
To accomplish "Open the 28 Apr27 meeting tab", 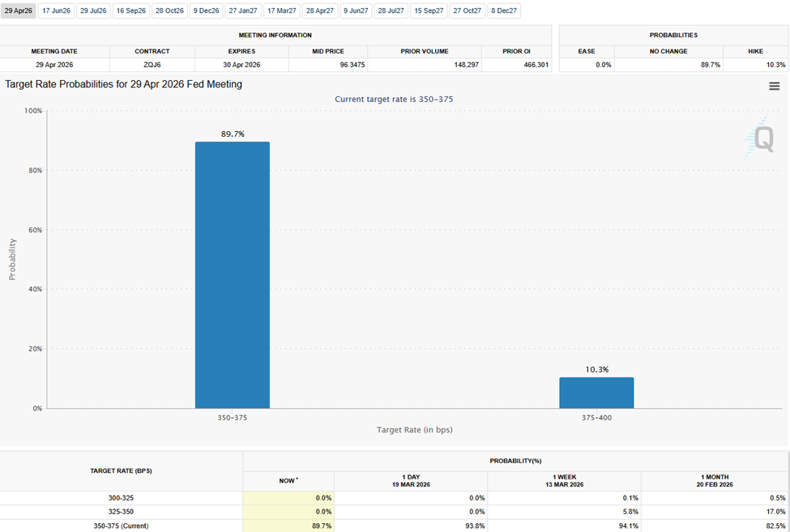I will point(320,11).
